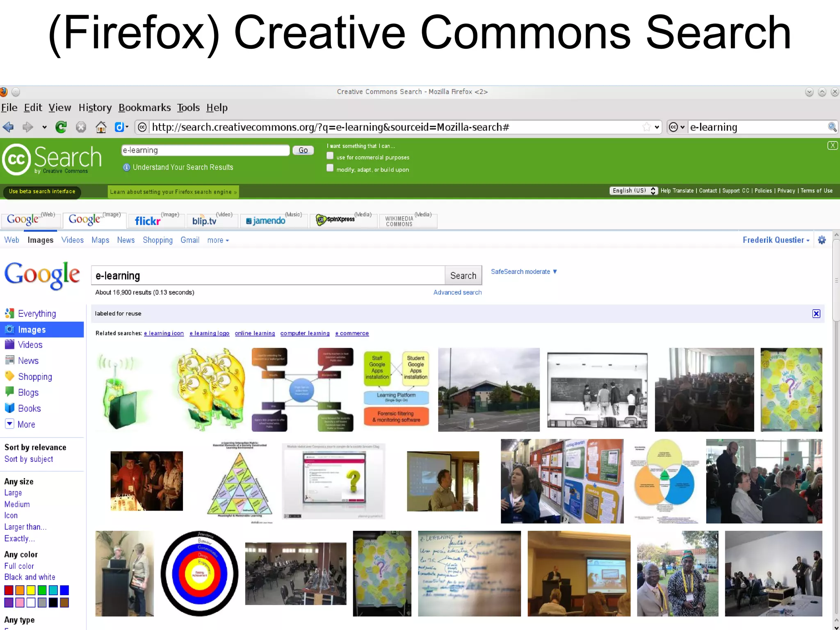
Task: Open related search e learning logo
Action: [x=209, y=333]
